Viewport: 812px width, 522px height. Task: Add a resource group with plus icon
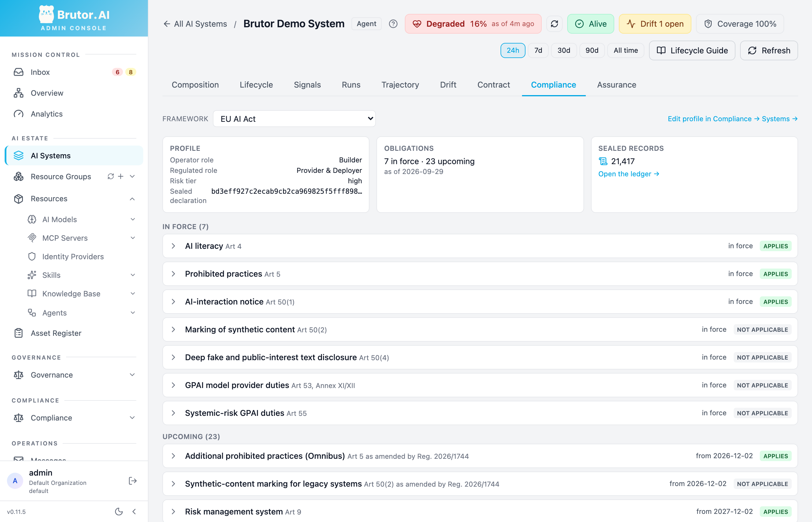(x=121, y=176)
